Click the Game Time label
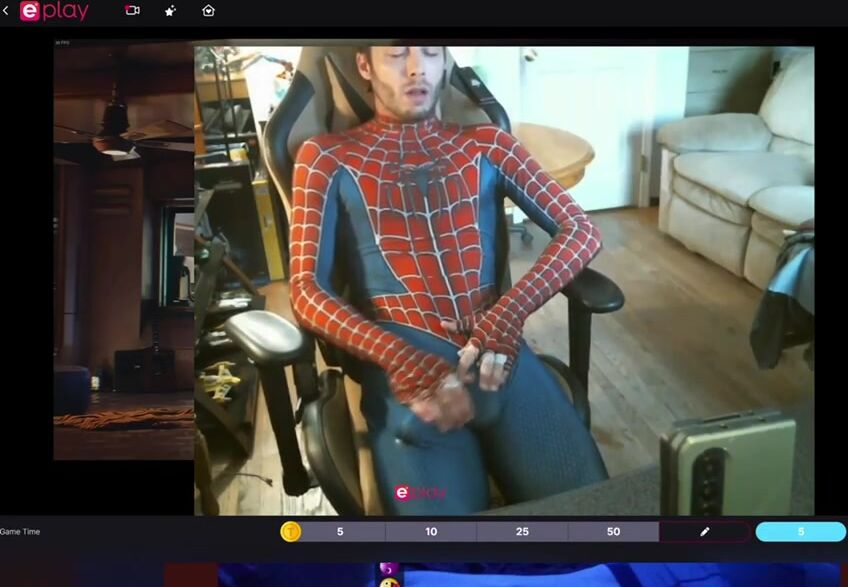The image size is (848, 587). pyautogui.click(x=20, y=532)
